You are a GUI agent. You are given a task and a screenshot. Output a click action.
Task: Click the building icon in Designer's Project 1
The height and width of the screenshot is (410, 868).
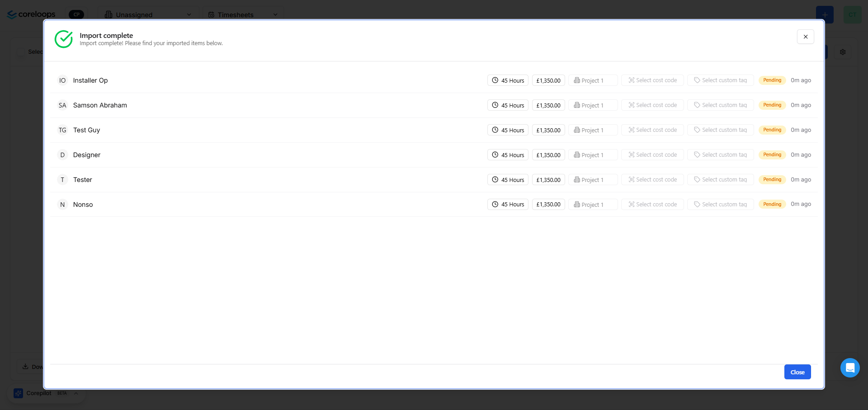pos(577,155)
